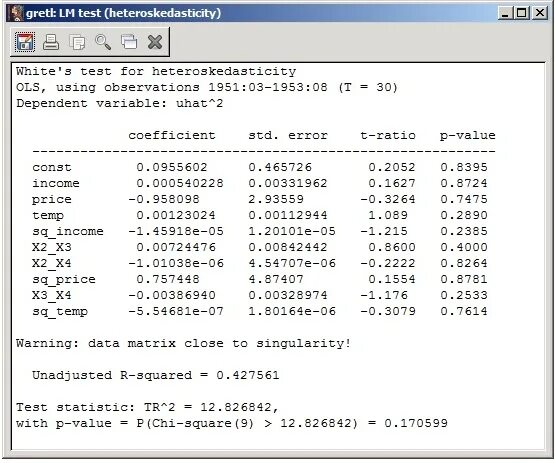Click the "const" row label
The image size is (555, 463).
(52, 167)
